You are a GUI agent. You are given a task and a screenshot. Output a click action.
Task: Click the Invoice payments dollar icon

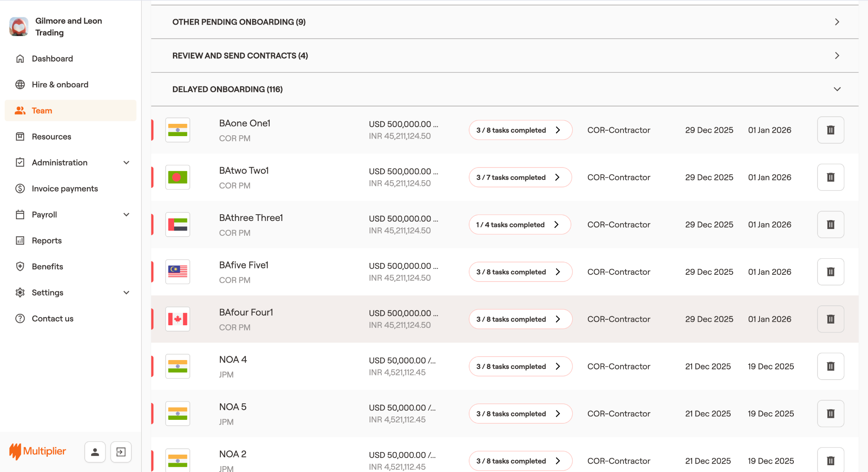pos(20,189)
